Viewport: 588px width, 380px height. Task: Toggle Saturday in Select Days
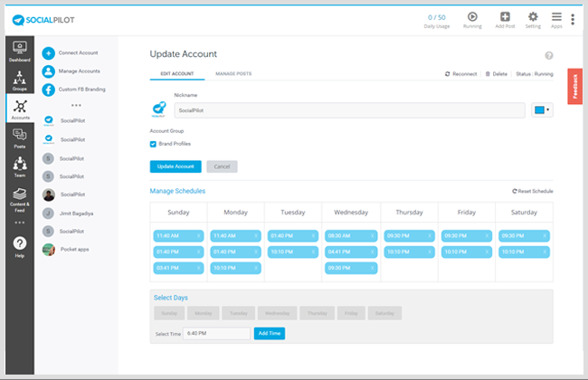[384, 313]
